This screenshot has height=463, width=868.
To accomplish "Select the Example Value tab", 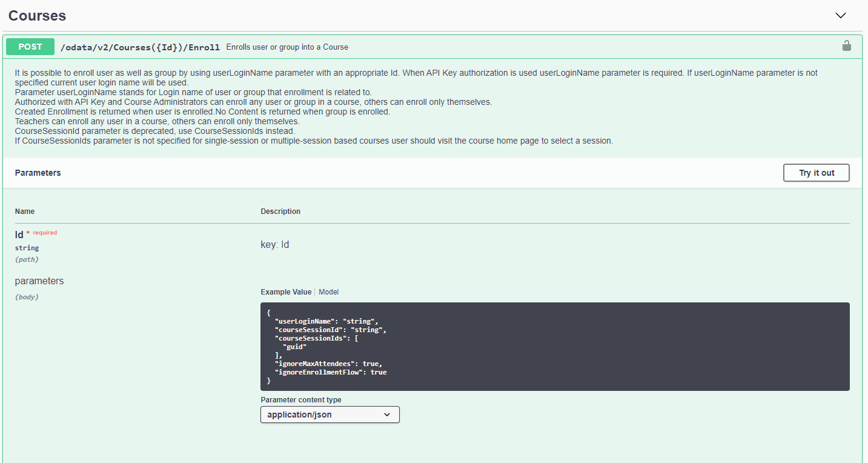I will pos(286,292).
